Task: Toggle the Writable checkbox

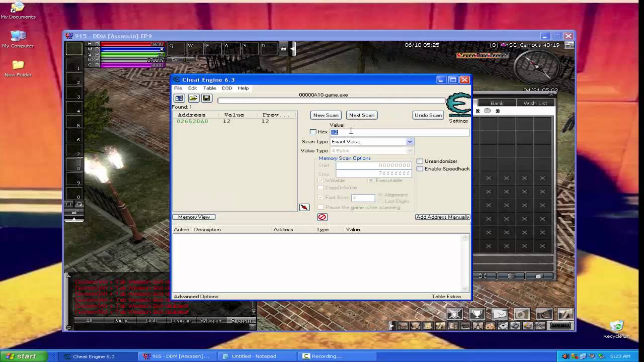Action: click(x=320, y=180)
